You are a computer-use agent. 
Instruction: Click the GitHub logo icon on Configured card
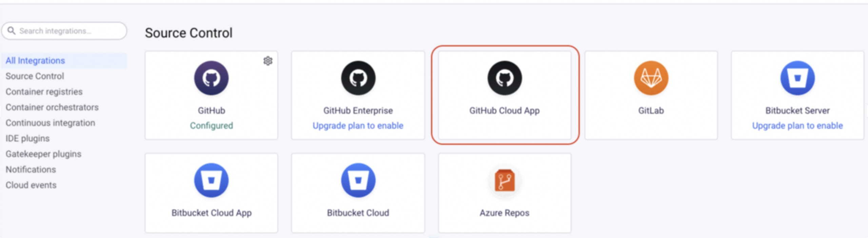(x=211, y=78)
